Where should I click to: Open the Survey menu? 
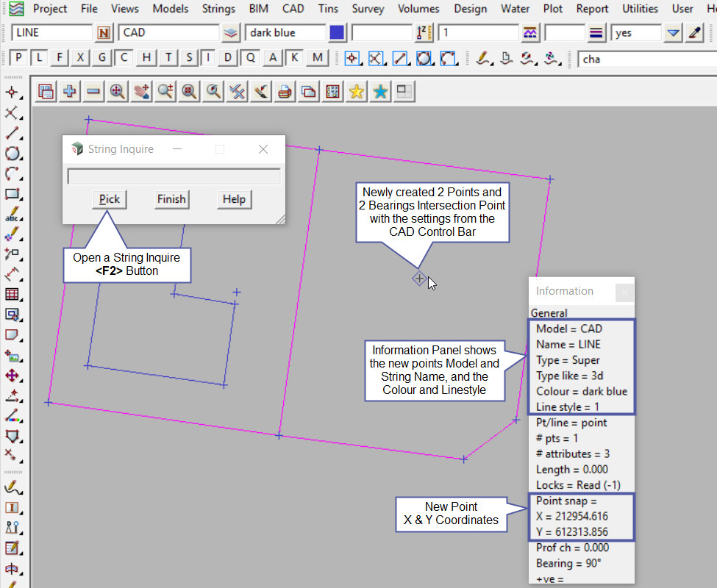[368, 9]
